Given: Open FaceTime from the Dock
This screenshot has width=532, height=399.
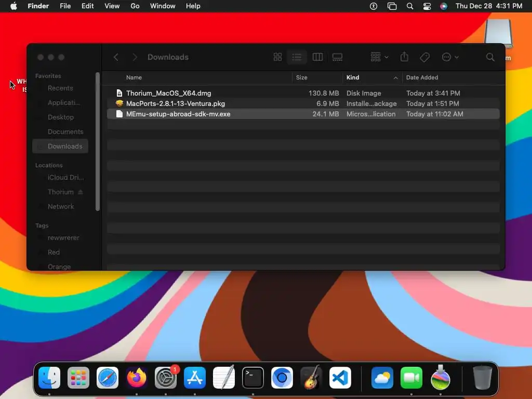Looking at the screenshot, I should [x=411, y=378].
